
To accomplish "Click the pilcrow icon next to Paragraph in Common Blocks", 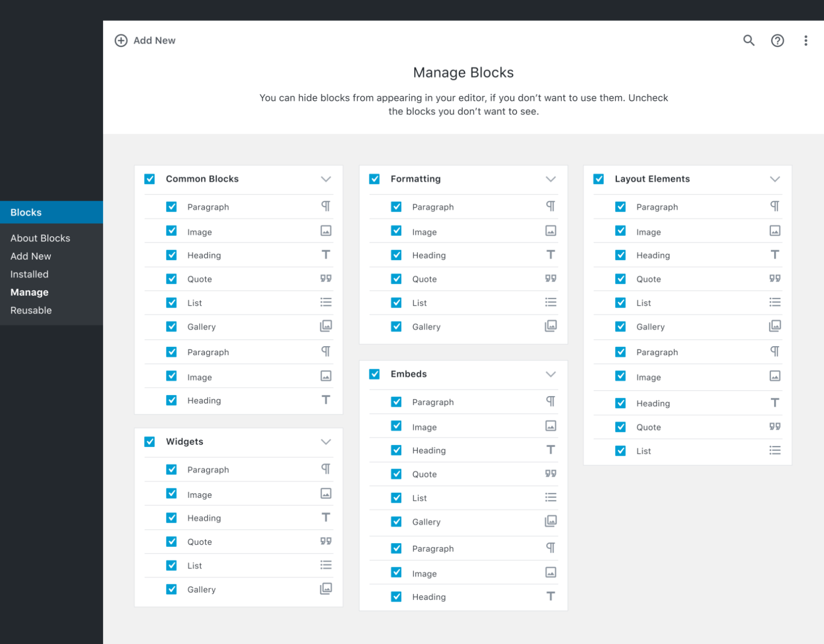I will (x=326, y=206).
